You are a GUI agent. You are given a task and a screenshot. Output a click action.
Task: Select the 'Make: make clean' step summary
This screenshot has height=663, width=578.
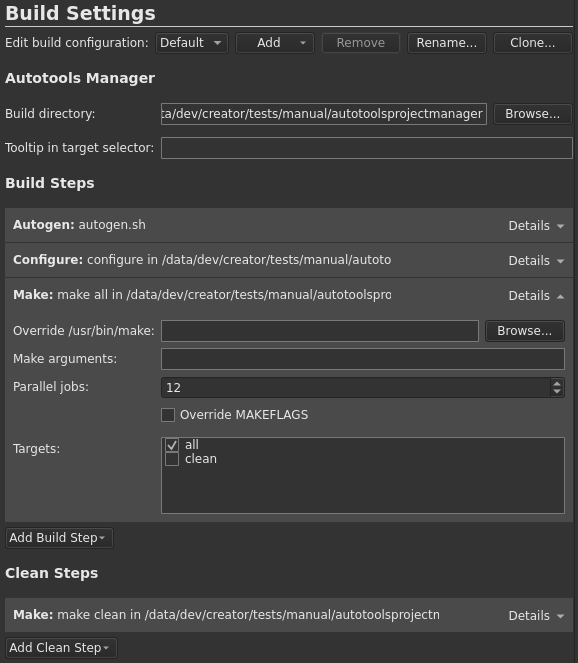[x=226, y=615]
